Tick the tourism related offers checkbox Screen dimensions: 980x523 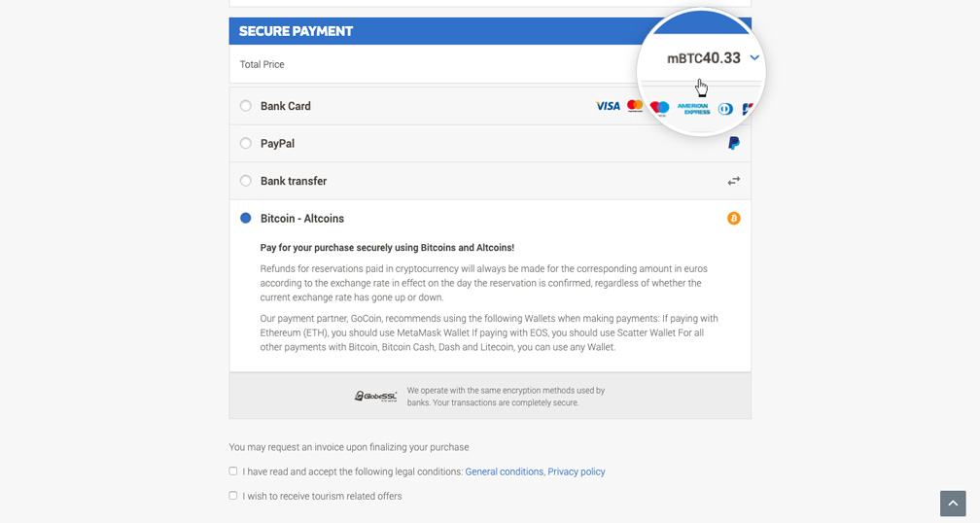tap(233, 496)
